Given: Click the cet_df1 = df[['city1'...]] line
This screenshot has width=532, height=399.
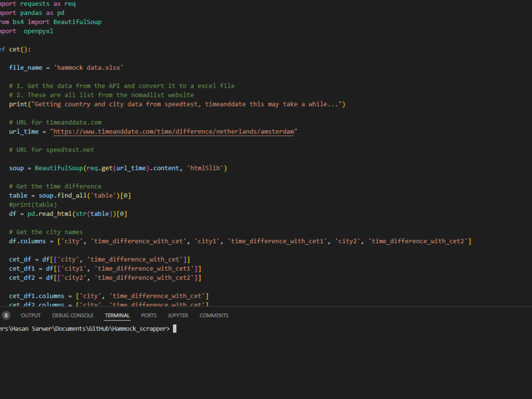Looking at the screenshot, I should (x=105, y=269).
